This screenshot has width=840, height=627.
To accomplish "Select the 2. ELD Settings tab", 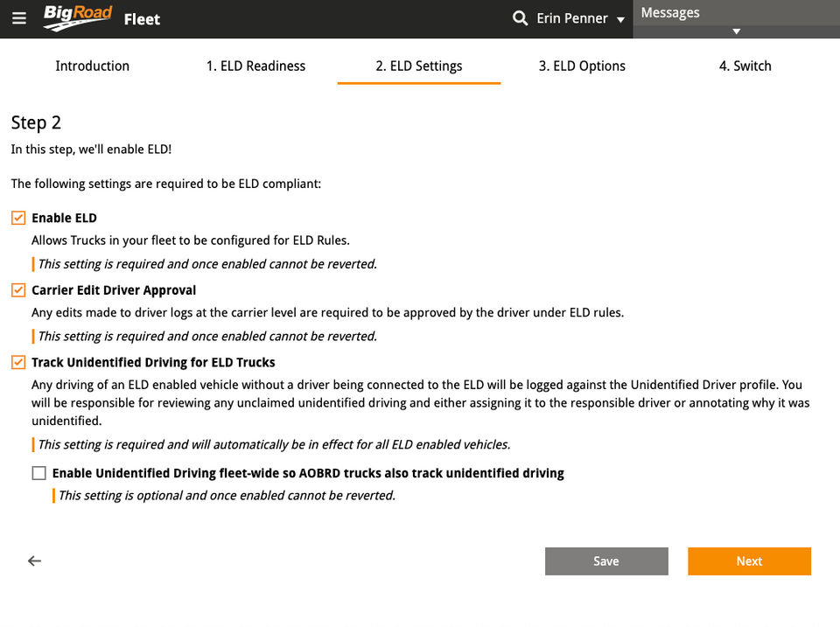I will click(x=419, y=66).
